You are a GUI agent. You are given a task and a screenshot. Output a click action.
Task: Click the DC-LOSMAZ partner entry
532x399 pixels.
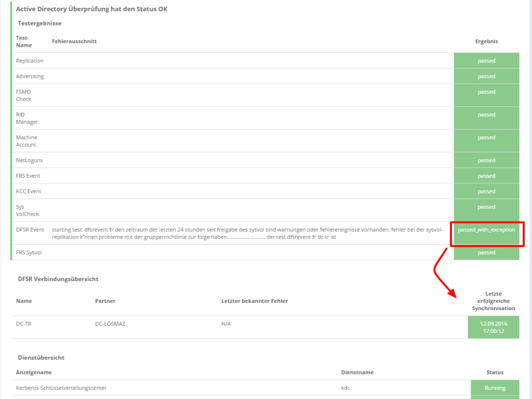coord(110,324)
